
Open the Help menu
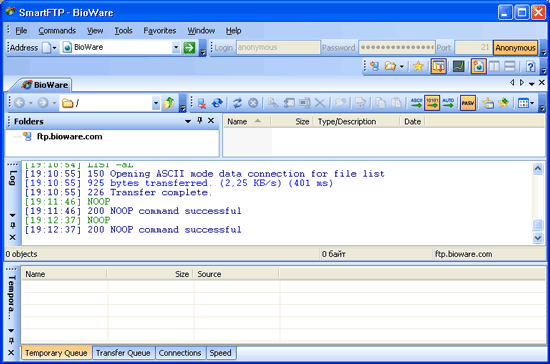click(x=233, y=31)
